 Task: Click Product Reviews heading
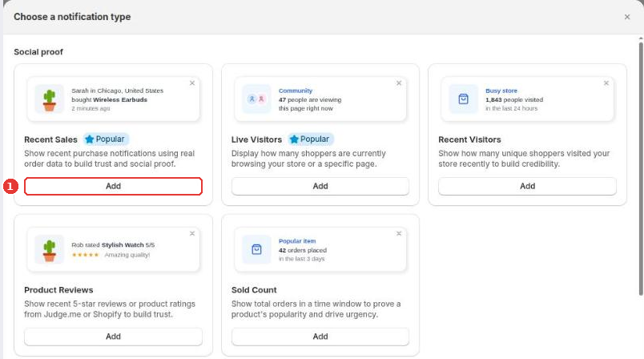click(58, 290)
